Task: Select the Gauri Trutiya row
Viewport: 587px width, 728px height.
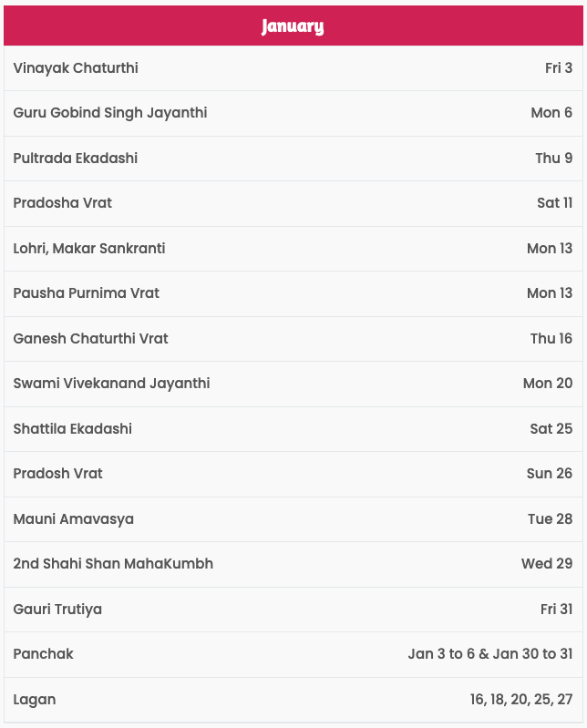Action: [293, 610]
